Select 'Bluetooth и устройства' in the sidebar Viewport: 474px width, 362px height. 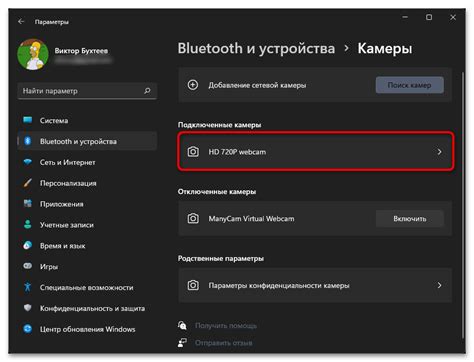(87, 141)
